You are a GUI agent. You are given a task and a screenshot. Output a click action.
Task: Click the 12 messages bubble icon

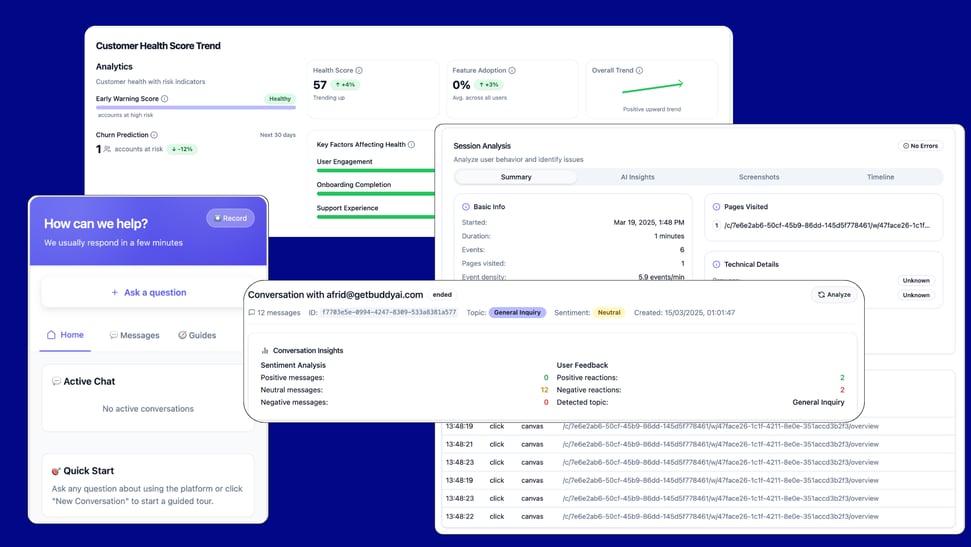point(251,313)
